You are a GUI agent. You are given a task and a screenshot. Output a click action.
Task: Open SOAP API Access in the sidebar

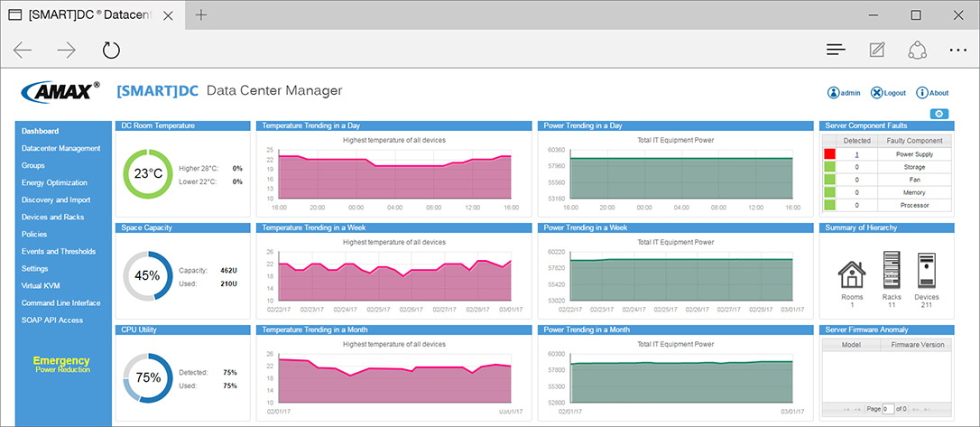pos(51,320)
